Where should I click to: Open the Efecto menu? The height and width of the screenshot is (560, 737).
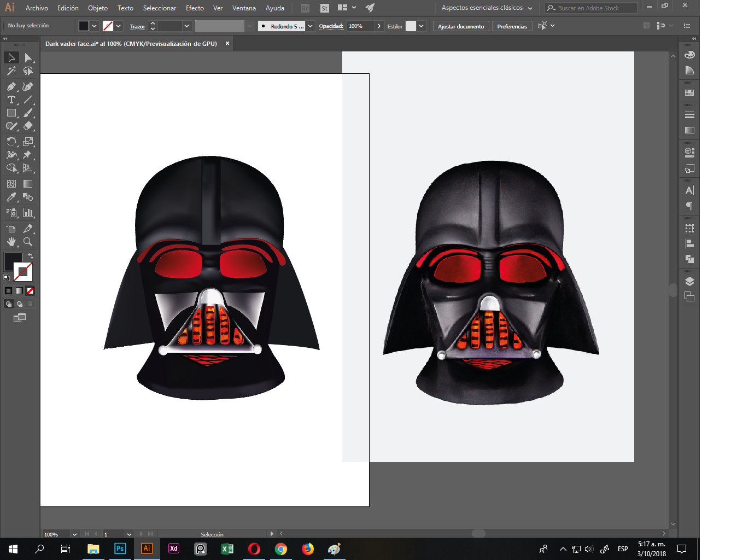[195, 8]
